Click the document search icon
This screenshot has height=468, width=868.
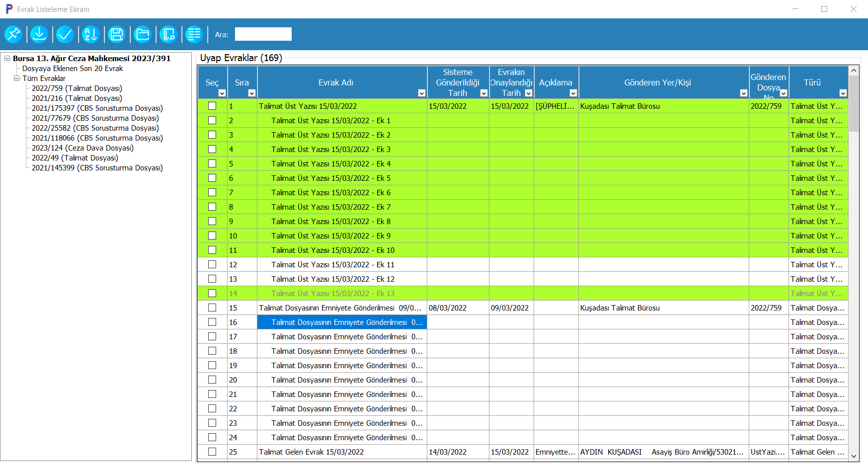tap(168, 34)
